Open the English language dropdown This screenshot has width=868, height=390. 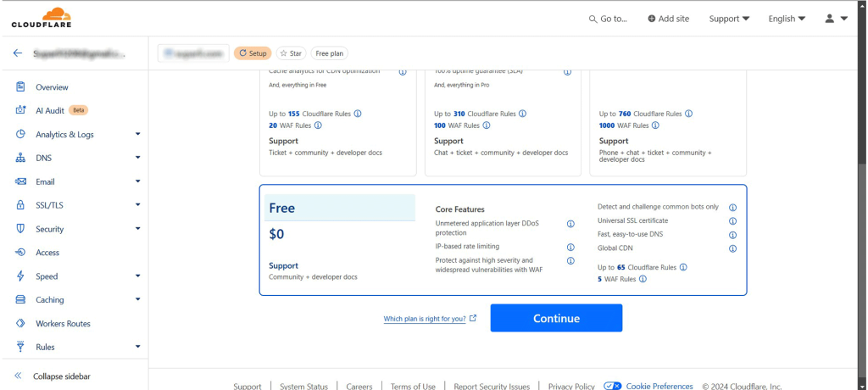tap(788, 19)
